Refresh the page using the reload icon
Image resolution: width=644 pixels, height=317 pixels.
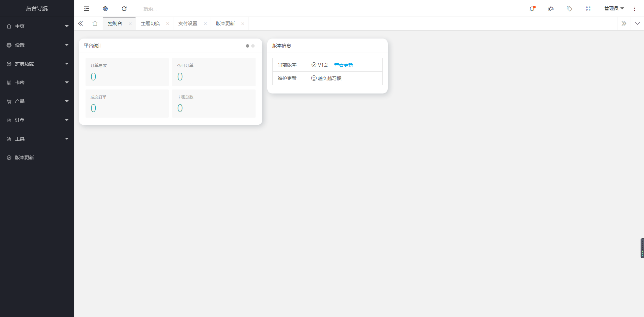(x=124, y=9)
